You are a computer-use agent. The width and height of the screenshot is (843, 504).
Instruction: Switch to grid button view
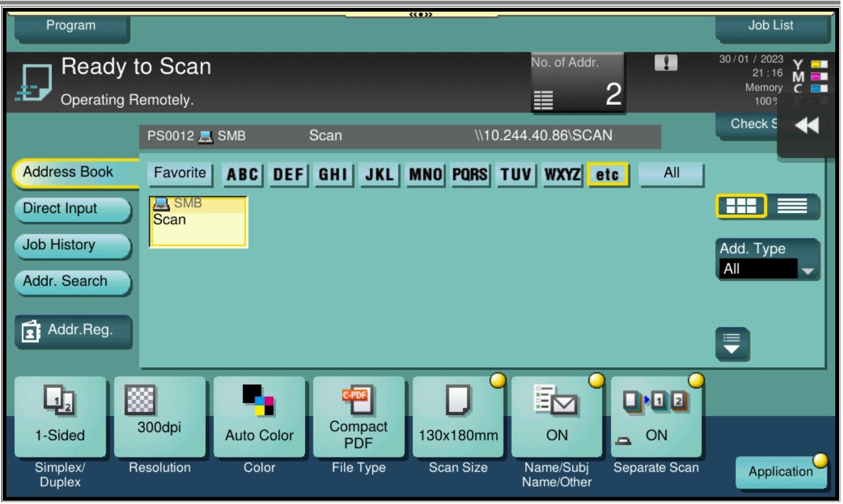click(741, 206)
